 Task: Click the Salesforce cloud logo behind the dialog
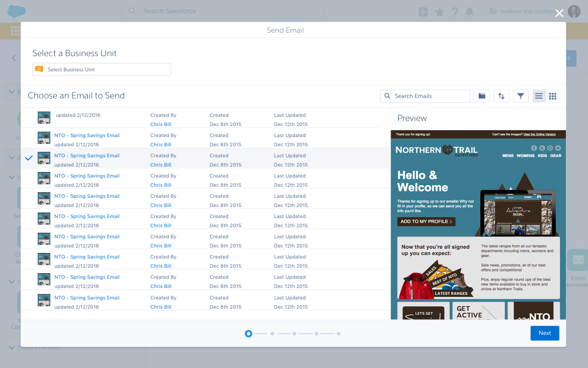(x=17, y=11)
